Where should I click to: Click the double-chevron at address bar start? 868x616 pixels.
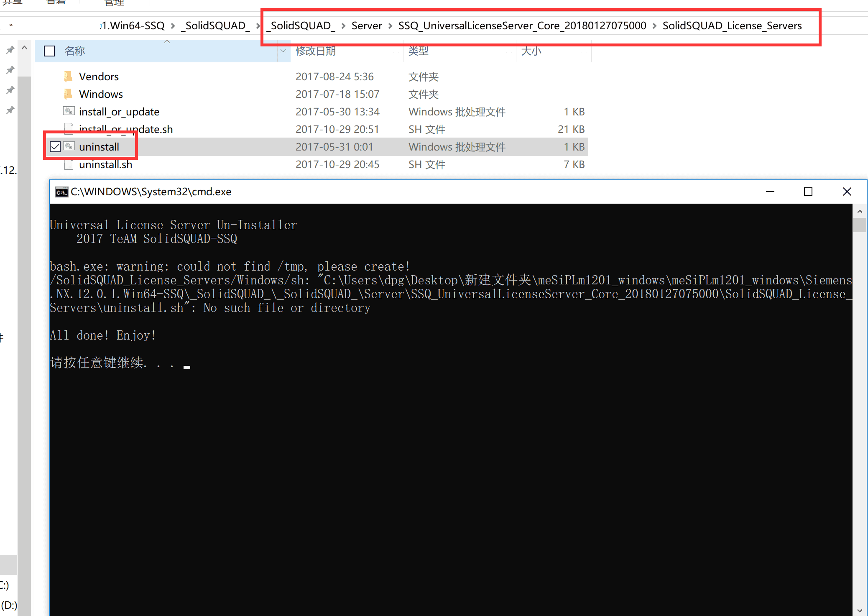point(11,25)
